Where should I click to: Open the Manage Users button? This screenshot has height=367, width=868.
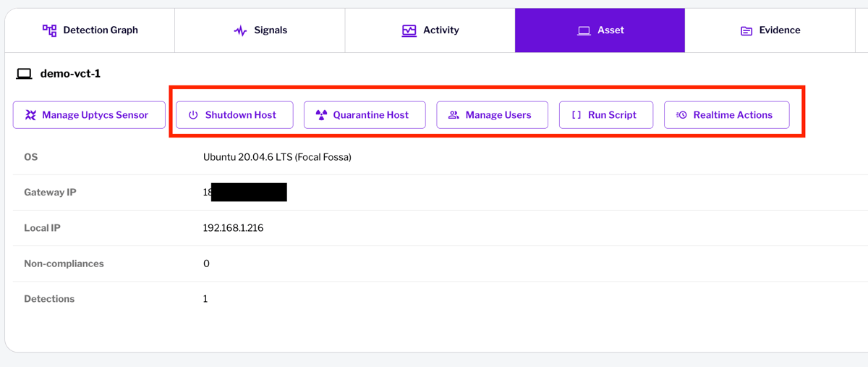point(493,115)
